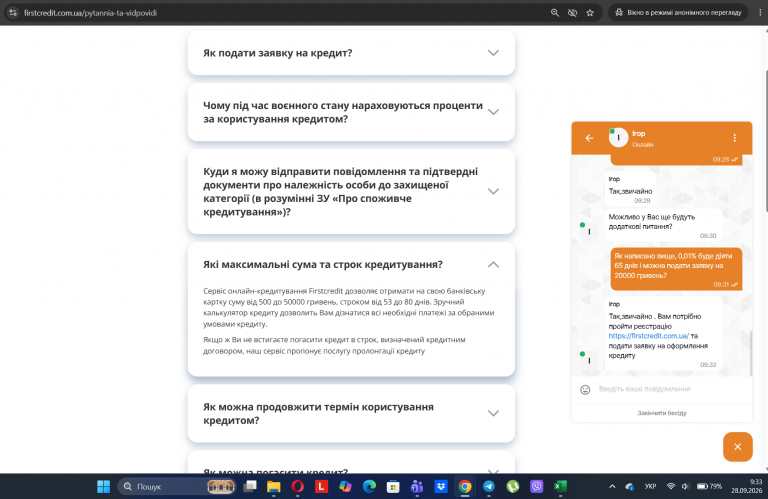Click operator Ігор's avatar in the chat header
This screenshot has width=768, height=499.
(x=618, y=138)
